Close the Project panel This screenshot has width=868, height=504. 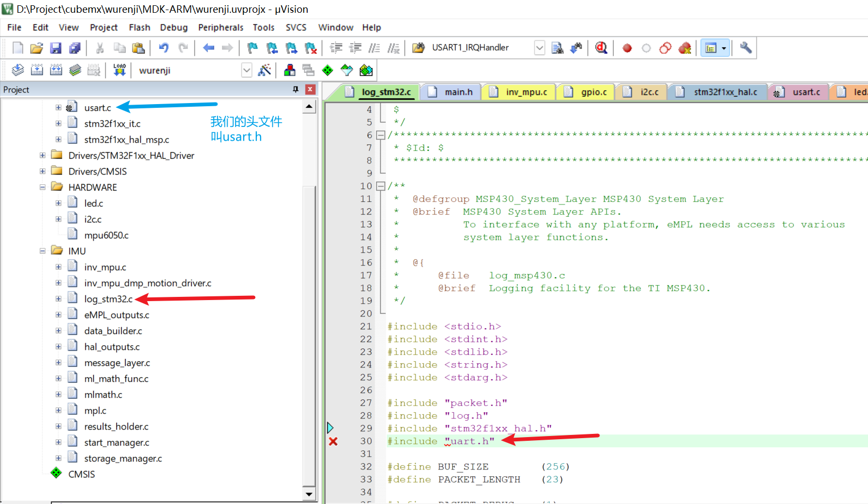click(310, 89)
